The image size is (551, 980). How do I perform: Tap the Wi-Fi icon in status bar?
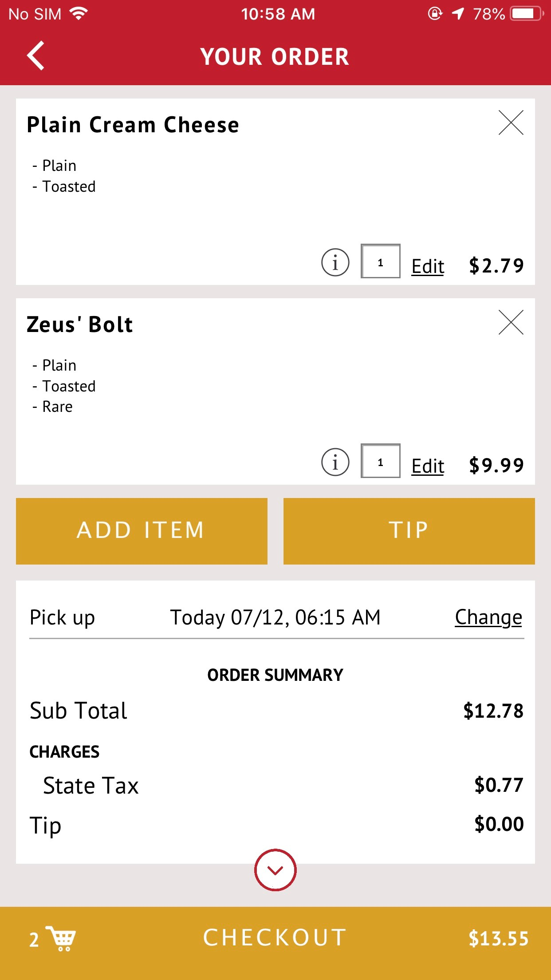[x=79, y=14]
